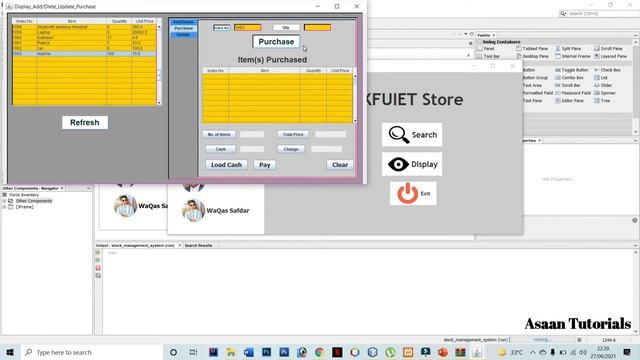Select Panel in Swing Containers palette
This screenshot has height=360, width=640.
(x=486, y=49)
